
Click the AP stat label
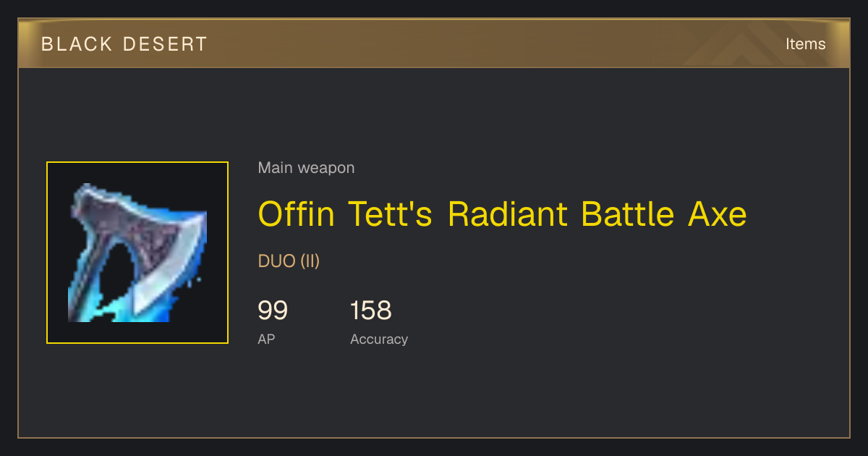tap(266, 339)
